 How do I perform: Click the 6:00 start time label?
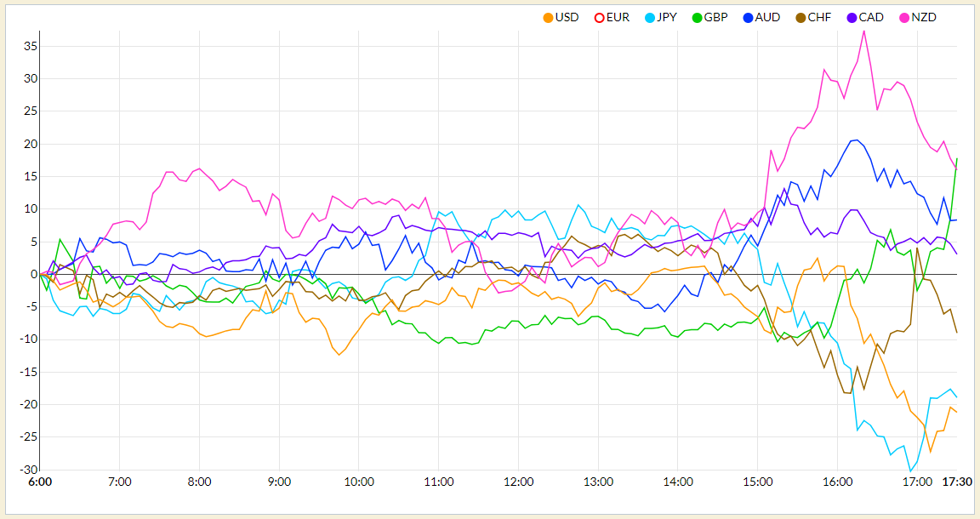tap(40, 482)
